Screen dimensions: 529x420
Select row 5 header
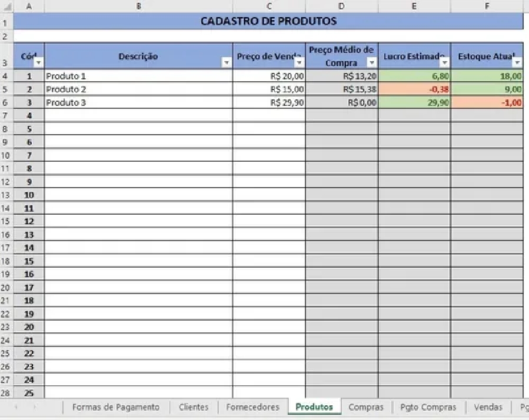[6, 89]
